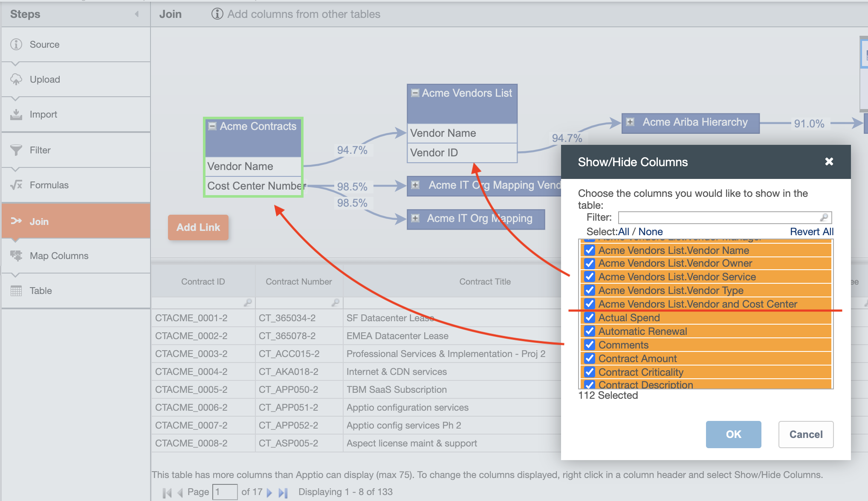Collapse the Acme Contracts table node
This screenshot has height=501, width=868.
[x=212, y=126]
